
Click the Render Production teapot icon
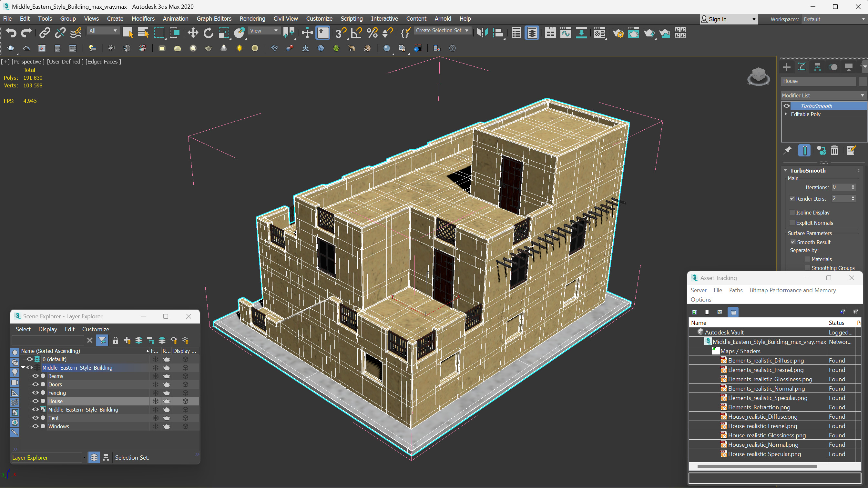coord(649,33)
